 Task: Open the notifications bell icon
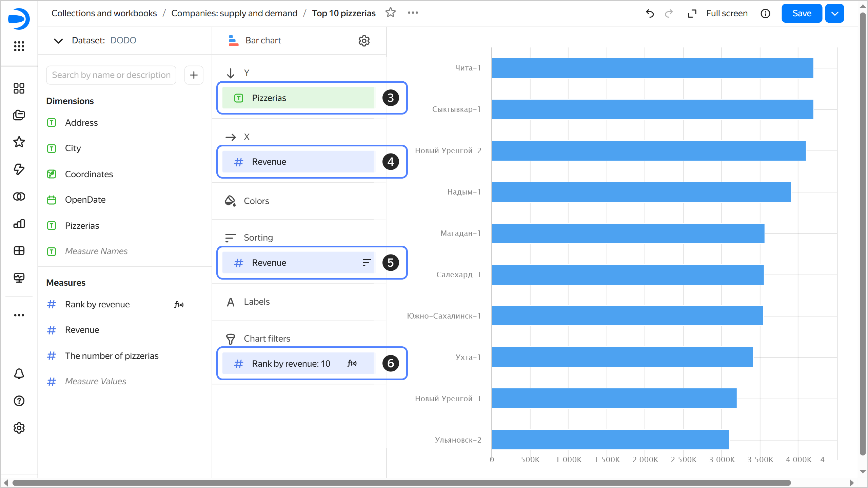[x=19, y=374]
